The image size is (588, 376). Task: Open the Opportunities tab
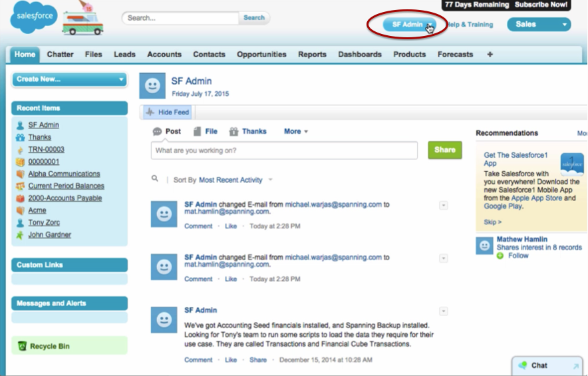coord(261,55)
